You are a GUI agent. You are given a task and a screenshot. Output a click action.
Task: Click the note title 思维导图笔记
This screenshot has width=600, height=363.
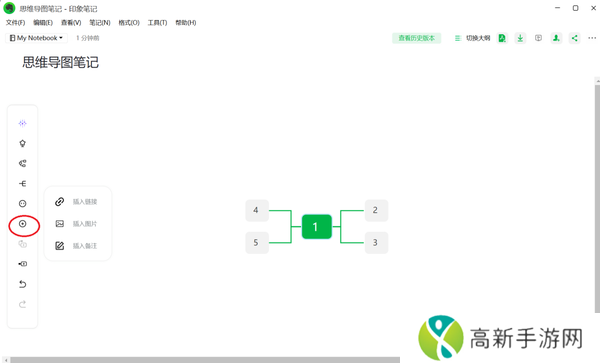[x=60, y=62]
